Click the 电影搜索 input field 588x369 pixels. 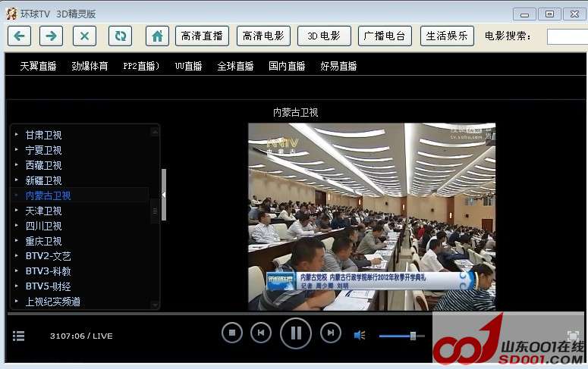pyautogui.click(x=567, y=36)
